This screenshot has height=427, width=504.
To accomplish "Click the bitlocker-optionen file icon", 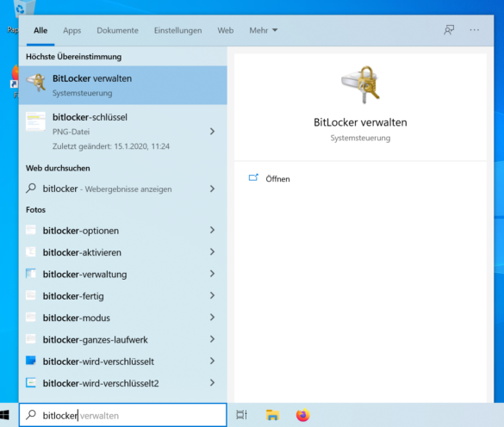I will [31, 230].
